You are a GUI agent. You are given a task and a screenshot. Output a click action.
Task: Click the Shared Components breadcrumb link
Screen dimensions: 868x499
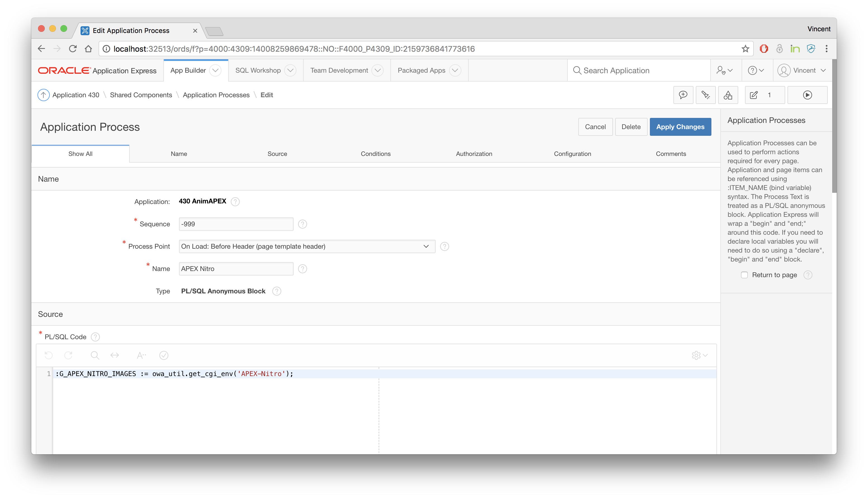141,95
